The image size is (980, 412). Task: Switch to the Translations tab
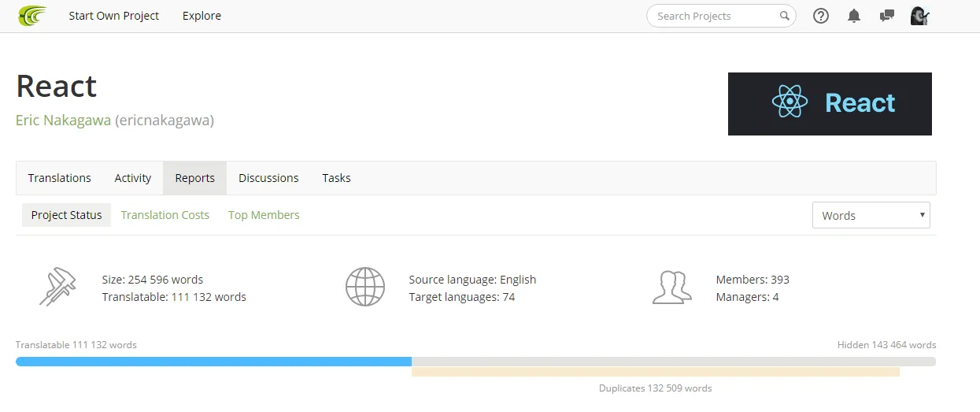coord(60,178)
